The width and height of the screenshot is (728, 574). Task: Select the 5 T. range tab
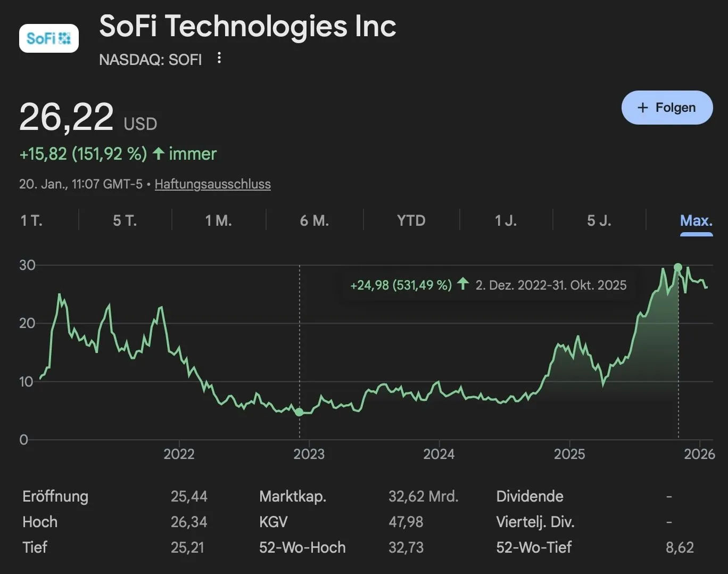pyautogui.click(x=125, y=220)
